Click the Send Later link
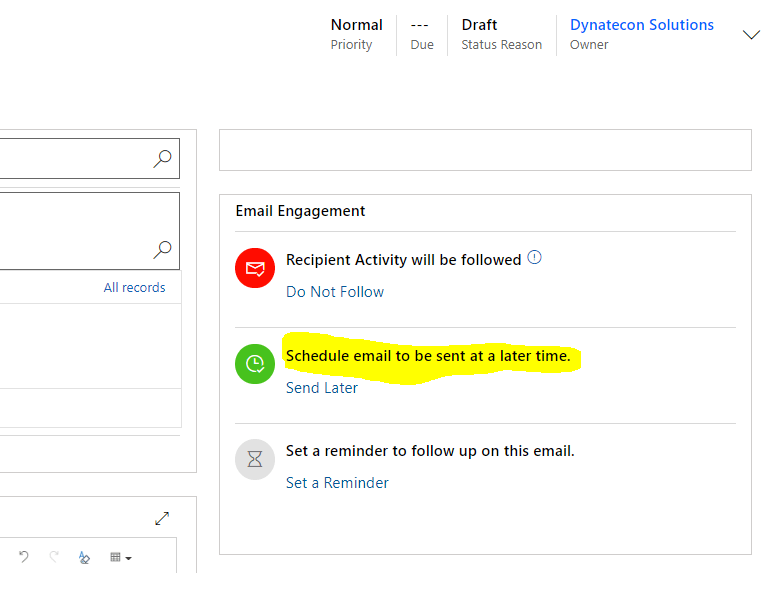This screenshot has height=607, width=762. 321,388
